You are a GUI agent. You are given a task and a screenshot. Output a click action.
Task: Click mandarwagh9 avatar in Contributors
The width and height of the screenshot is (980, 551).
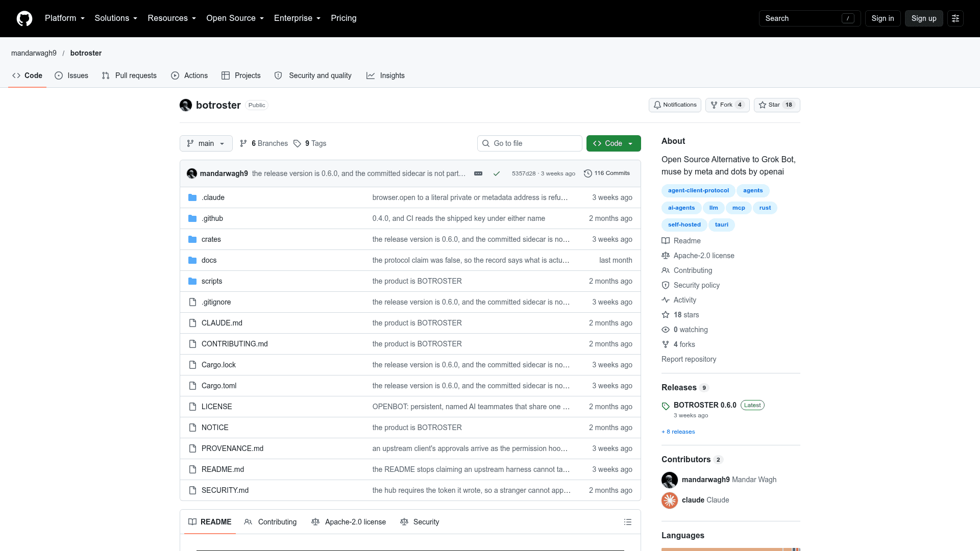click(x=670, y=480)
